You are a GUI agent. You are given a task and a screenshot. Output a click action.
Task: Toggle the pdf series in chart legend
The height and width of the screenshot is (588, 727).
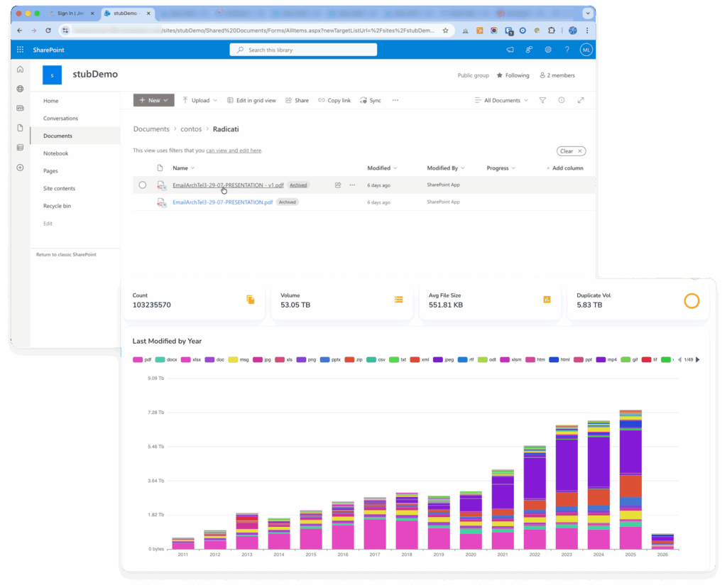142,359
